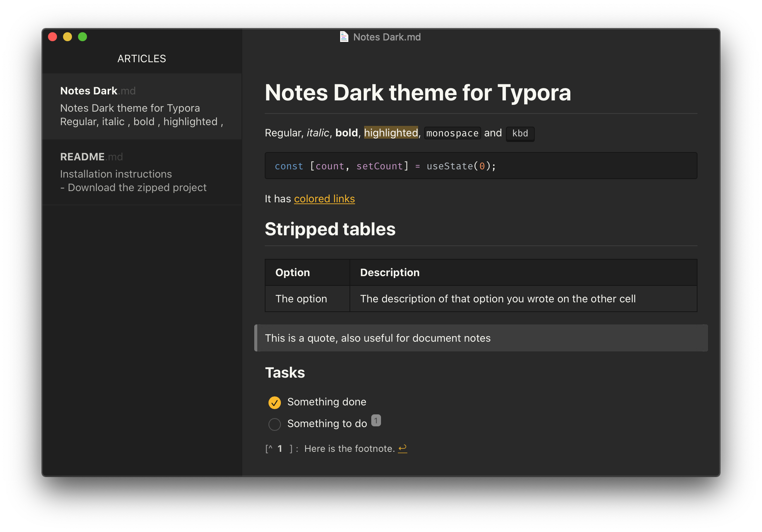Click the Stripped tables heading

(330, 229)
